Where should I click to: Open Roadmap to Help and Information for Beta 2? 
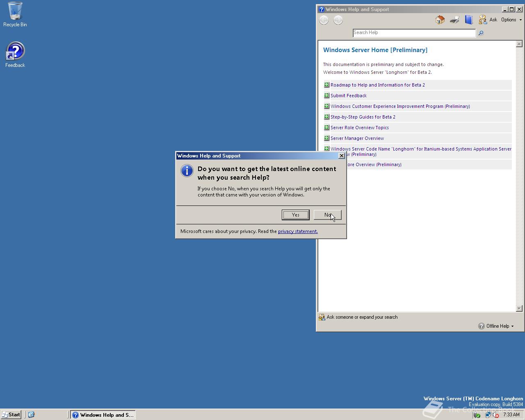377,85
